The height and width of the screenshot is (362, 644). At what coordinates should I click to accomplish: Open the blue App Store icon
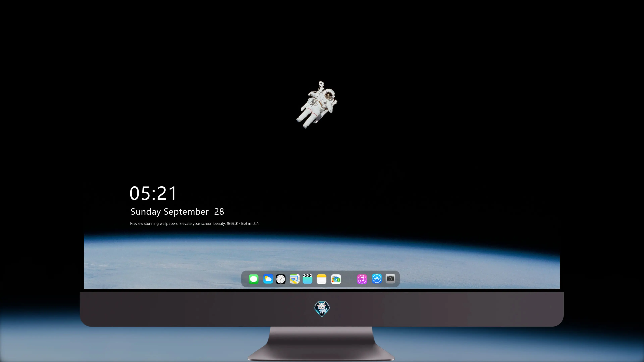click(377, 279)
